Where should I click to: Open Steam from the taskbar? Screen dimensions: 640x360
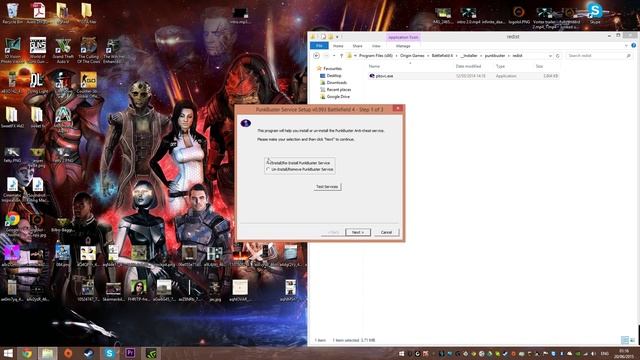pyautogui.click(x=89, y=353)
